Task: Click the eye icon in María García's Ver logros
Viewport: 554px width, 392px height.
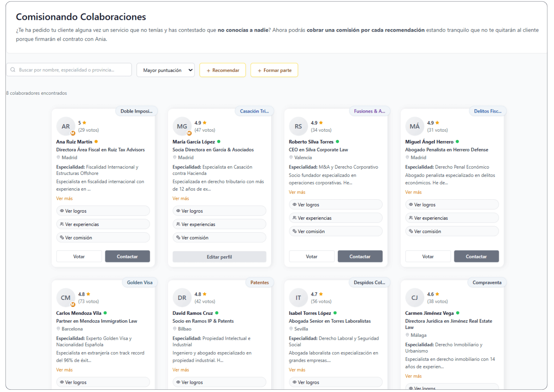Action: 178,211
